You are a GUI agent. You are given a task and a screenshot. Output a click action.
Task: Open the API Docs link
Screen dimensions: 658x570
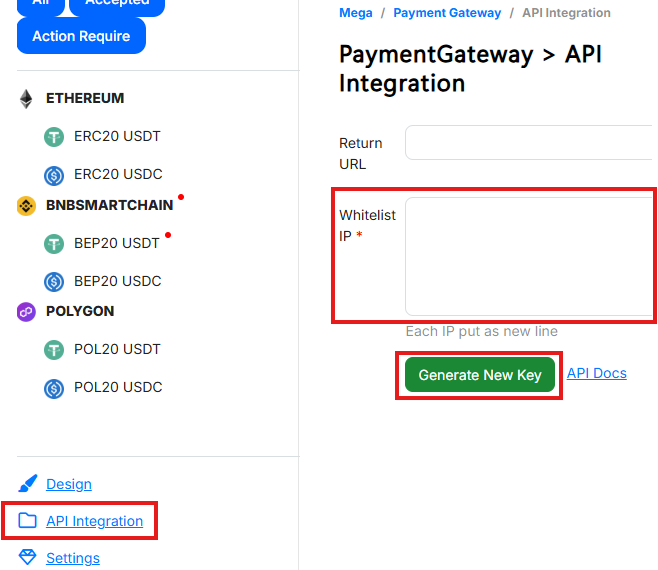597,373
